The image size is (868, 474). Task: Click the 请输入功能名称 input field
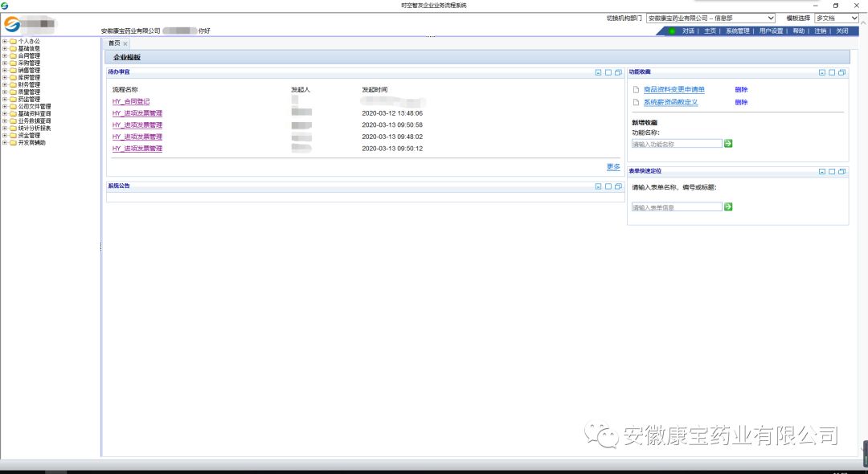(x=676, y=144)
